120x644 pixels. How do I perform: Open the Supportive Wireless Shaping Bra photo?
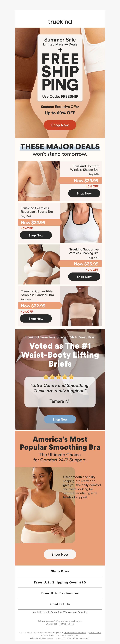pos(39,264)
